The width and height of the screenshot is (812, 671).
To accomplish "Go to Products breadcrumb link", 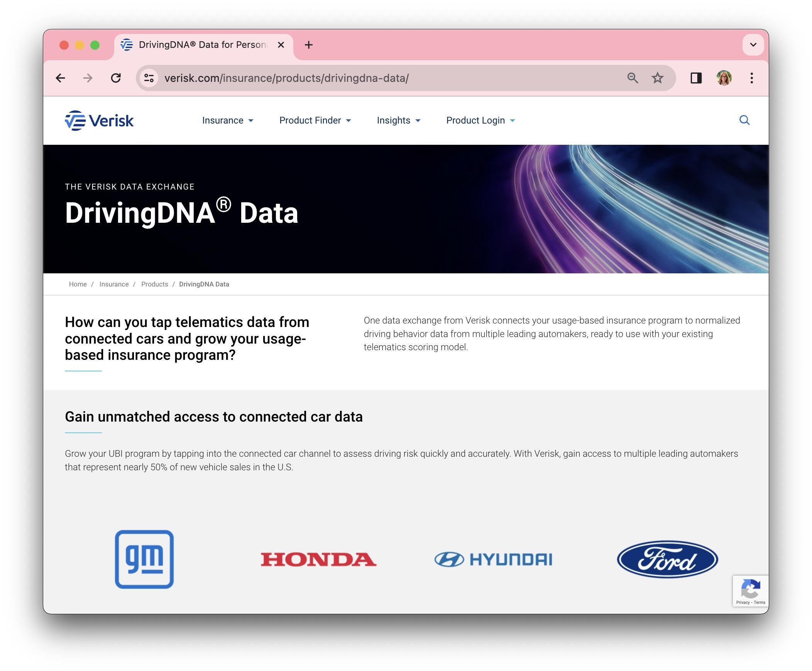I will (x=154, y=284).
